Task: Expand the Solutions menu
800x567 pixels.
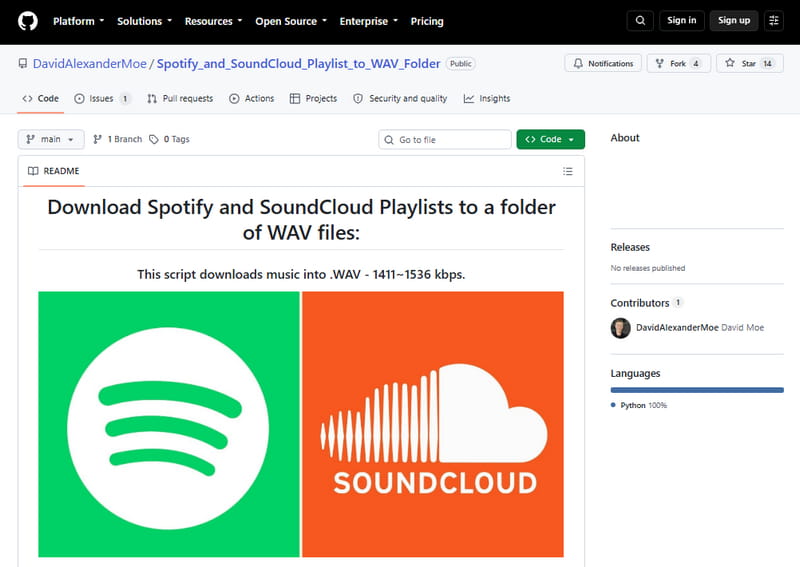Action: (x=144, y=21)
